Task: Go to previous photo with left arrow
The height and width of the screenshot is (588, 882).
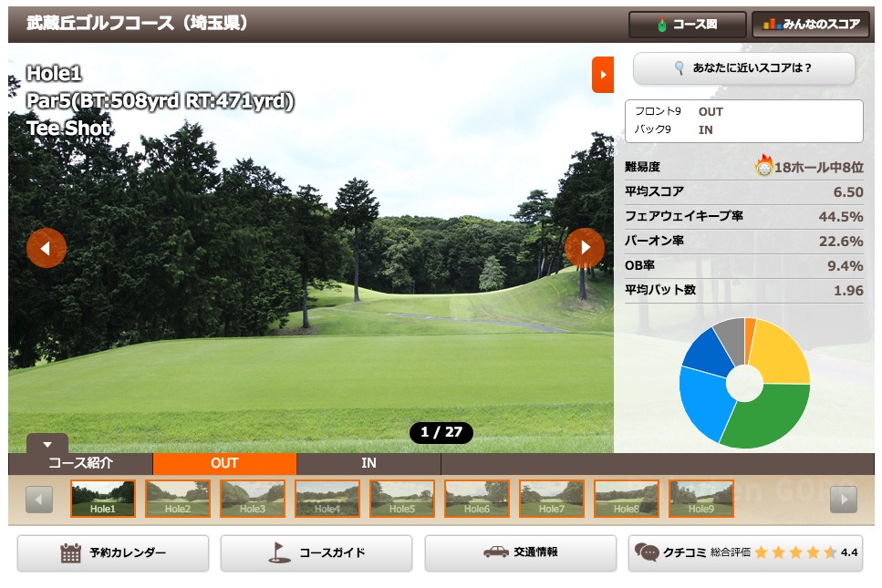Action: [47, 248]
